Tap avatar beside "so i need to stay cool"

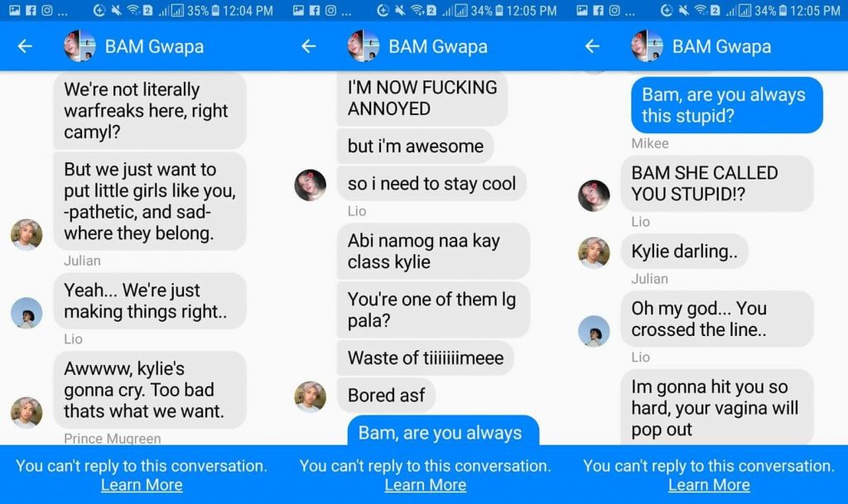(x=311, y=185)
